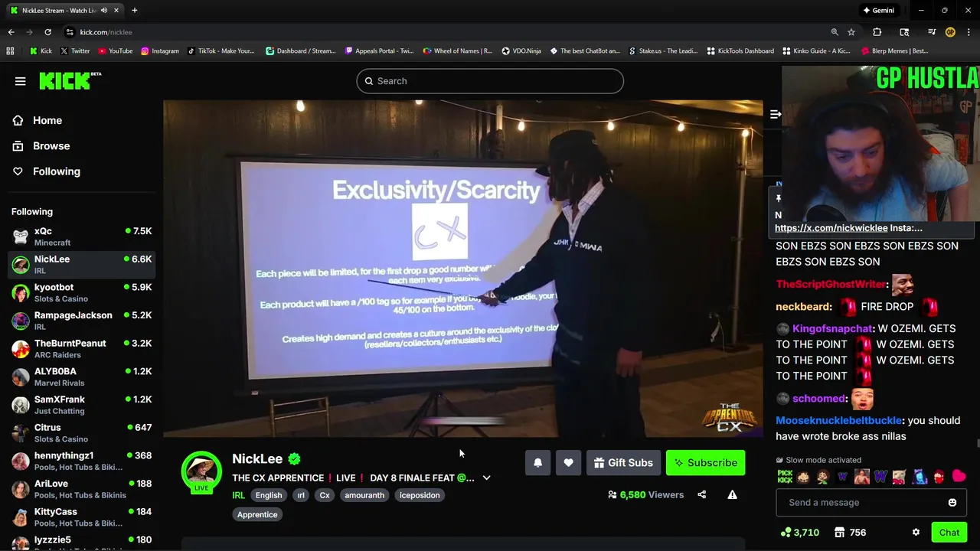
Task: Click the channel points balance 3,710
Action: (x=800, y=533)
